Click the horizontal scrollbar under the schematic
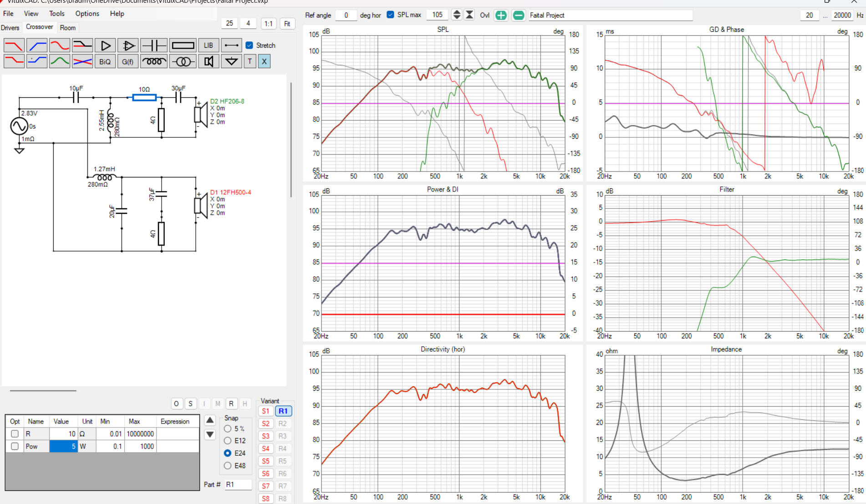The height and width of the screenshot is (504, 866). (43, 390)
